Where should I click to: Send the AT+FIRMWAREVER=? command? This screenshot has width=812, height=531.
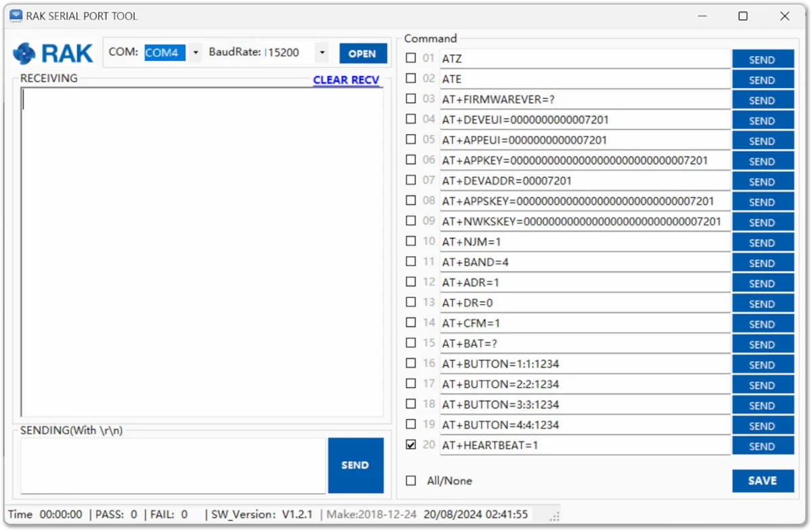pyautogui.click(x=763, y=100)
